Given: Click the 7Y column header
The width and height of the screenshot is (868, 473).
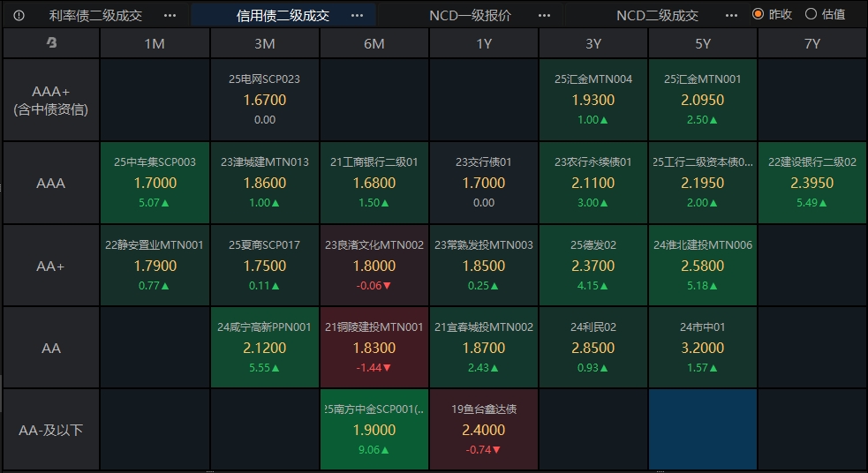Looking at the screenshot, I should [812, 43].
